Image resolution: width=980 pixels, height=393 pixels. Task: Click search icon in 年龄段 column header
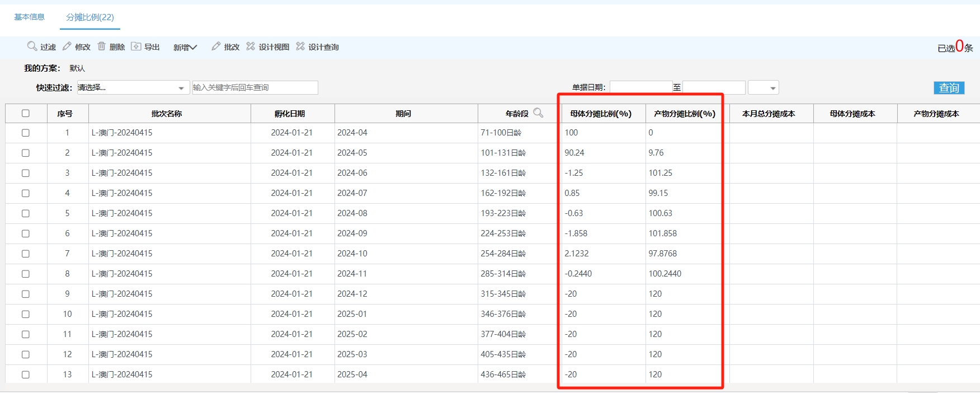[538, 113]
